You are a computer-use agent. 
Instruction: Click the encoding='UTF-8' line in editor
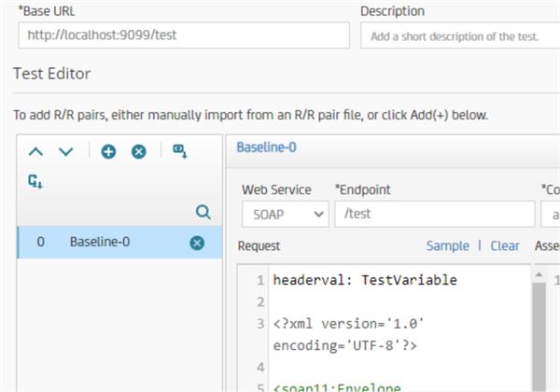344,345
